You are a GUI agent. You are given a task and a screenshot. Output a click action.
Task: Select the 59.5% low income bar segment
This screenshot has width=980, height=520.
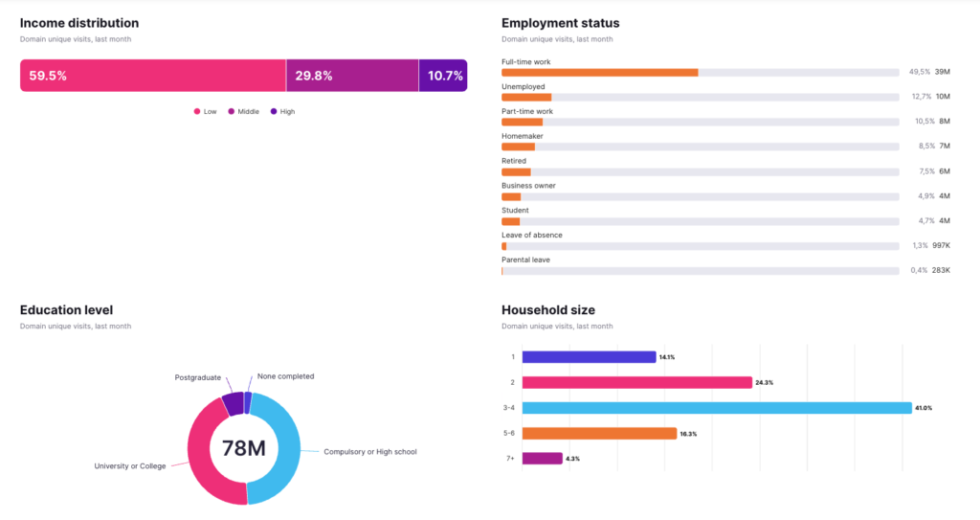point(153,76)
